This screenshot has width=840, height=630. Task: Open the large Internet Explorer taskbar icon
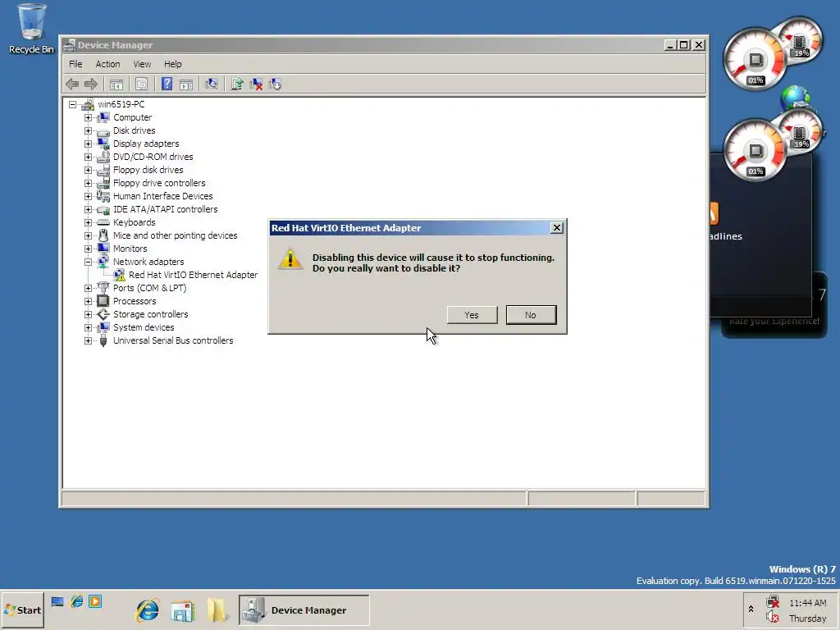click(148, 610)
